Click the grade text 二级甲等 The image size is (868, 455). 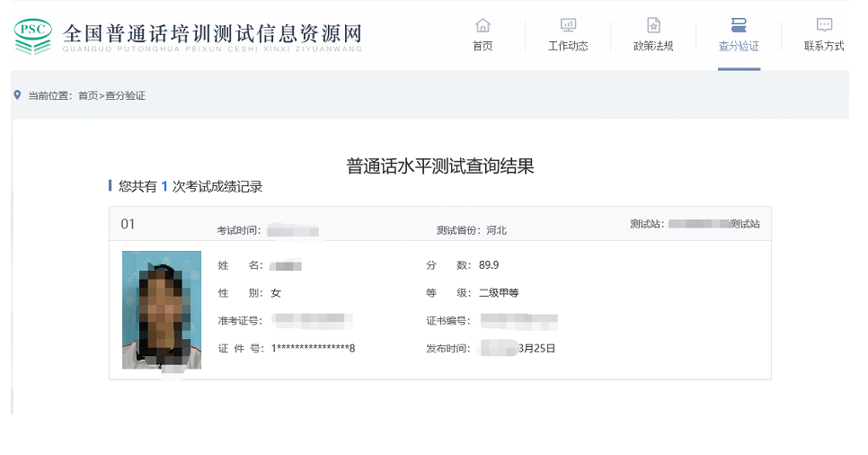coord(499,293)
